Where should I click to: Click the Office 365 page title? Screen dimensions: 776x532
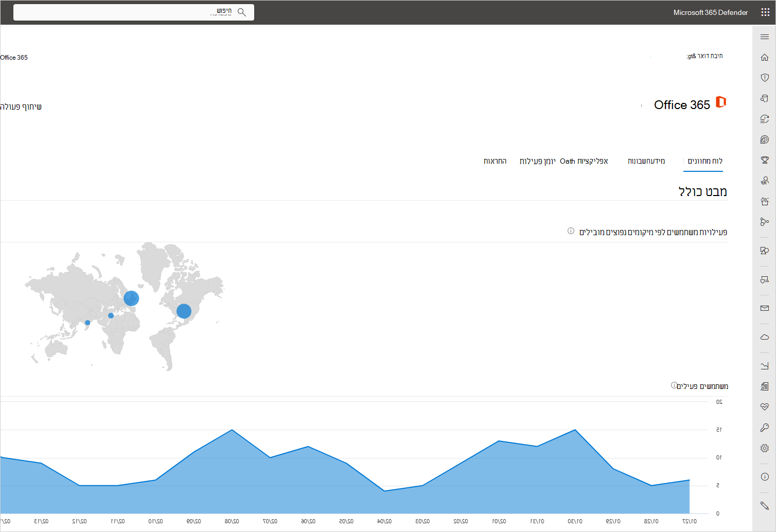pos(682,105)
